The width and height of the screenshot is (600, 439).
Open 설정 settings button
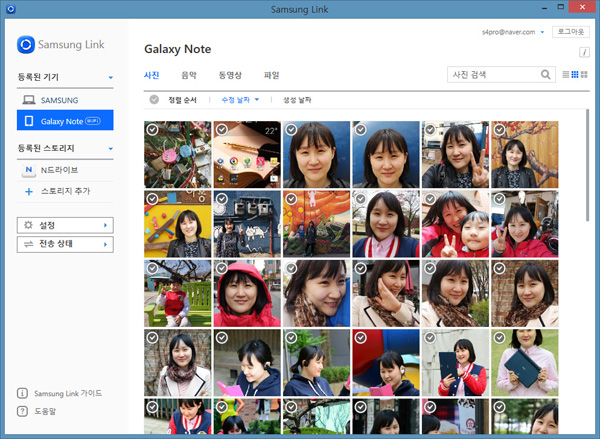(x=65, y=225)
